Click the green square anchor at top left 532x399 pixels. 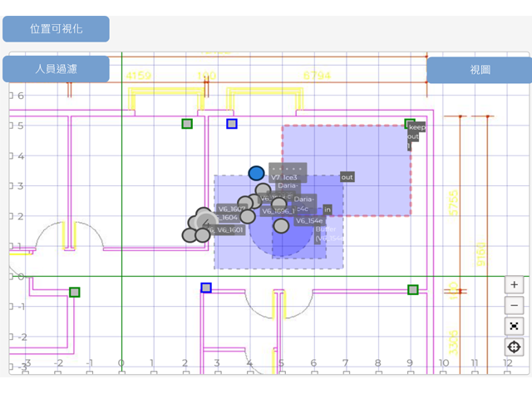pos(187,124)
